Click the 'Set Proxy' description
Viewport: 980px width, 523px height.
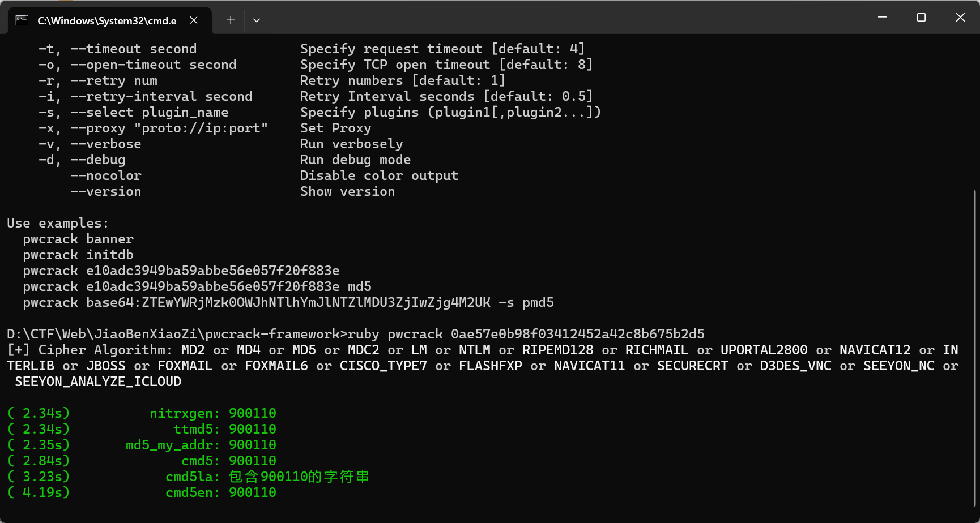[x=336, y=128]
